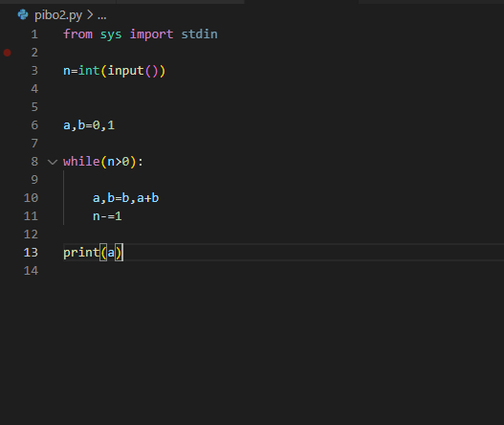Click the 'input' call on line 3
Viewport: 504px width, 425px height.
click(125, 71)
